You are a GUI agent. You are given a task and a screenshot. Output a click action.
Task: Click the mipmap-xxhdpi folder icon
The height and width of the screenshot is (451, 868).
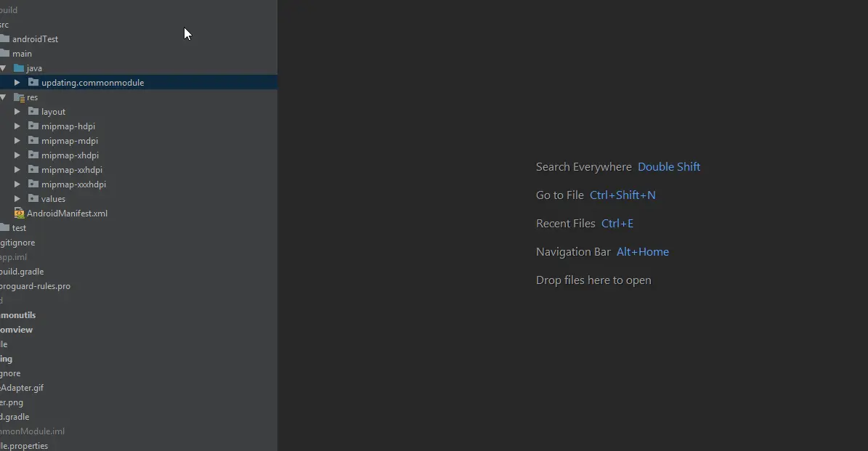click(33, 169)
